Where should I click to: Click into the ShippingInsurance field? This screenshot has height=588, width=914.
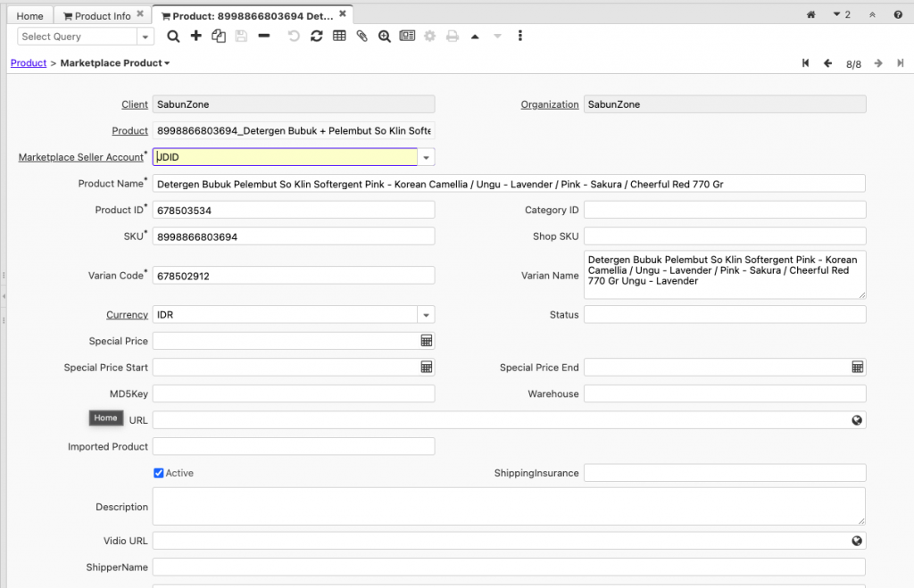click(725, 473)
